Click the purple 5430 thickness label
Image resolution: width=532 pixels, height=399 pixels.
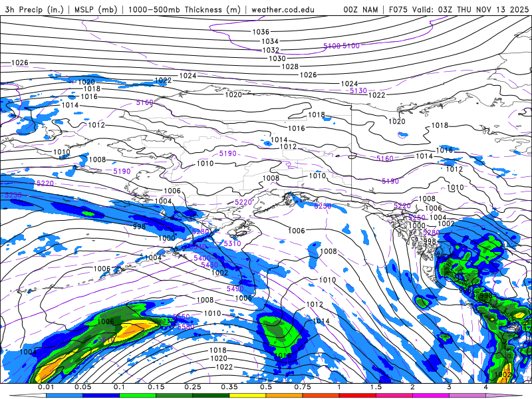click(x=209, y=265)
